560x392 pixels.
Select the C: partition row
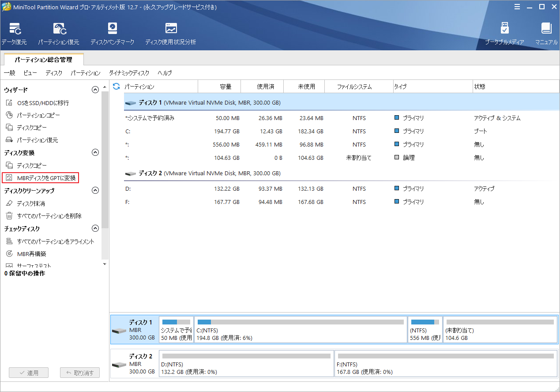pyautogui.click(x=341, y=131)
